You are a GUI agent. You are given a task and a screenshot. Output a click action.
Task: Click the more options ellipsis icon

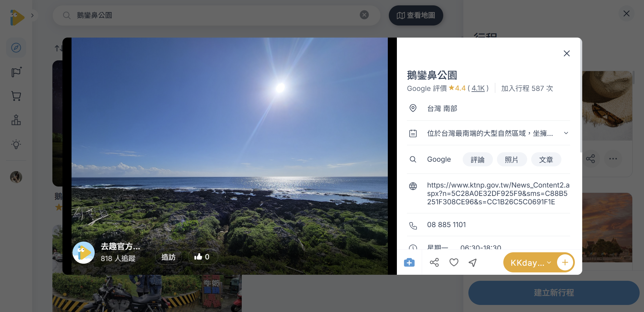[613, 159]
